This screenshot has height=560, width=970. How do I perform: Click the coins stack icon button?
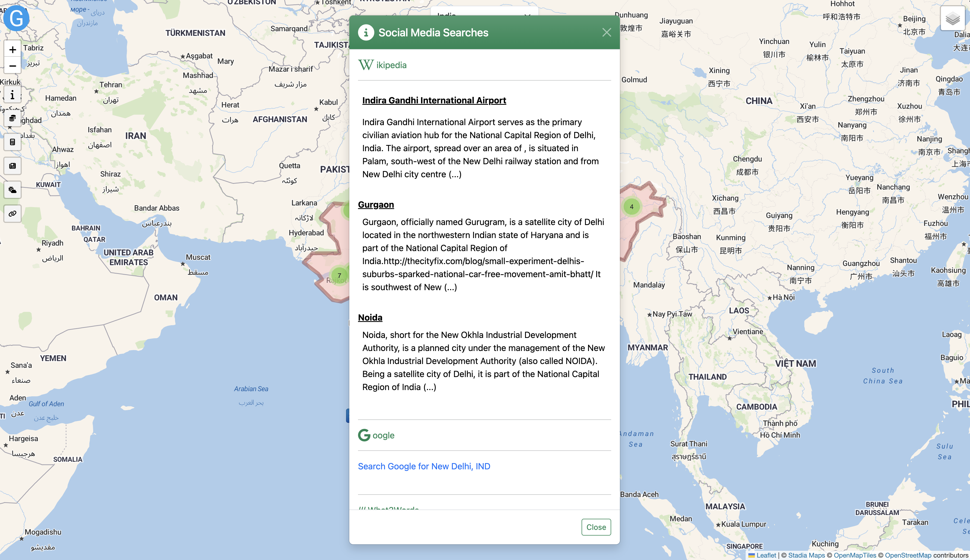(x=13, y=118)
